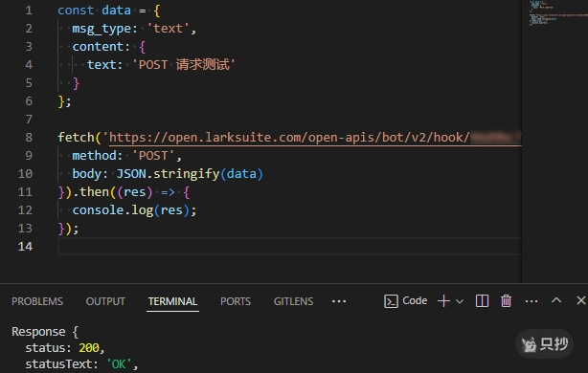Viewport: 588px width, 373px height.
Task: Click line number 8 in the gutter
Action: click(x=29, y=138)
